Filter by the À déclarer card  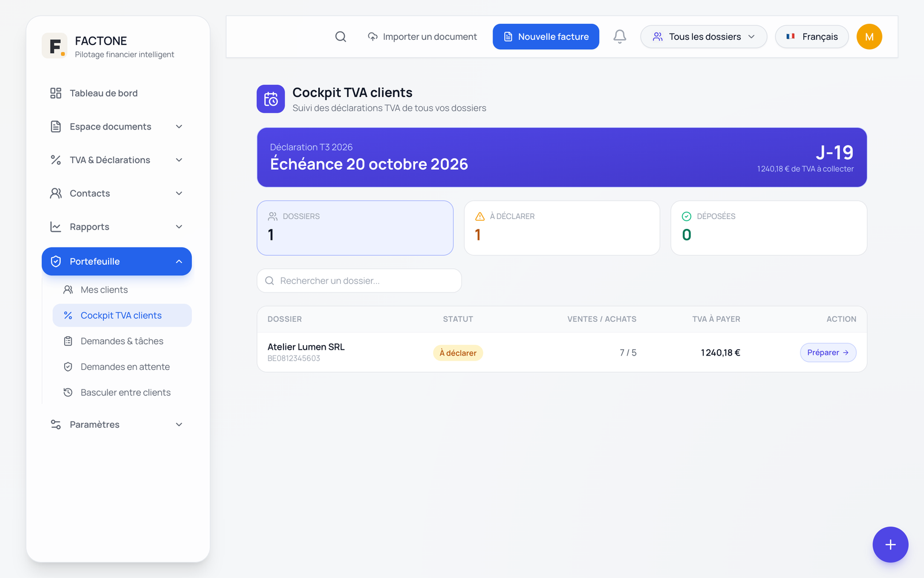coord(562,228)
